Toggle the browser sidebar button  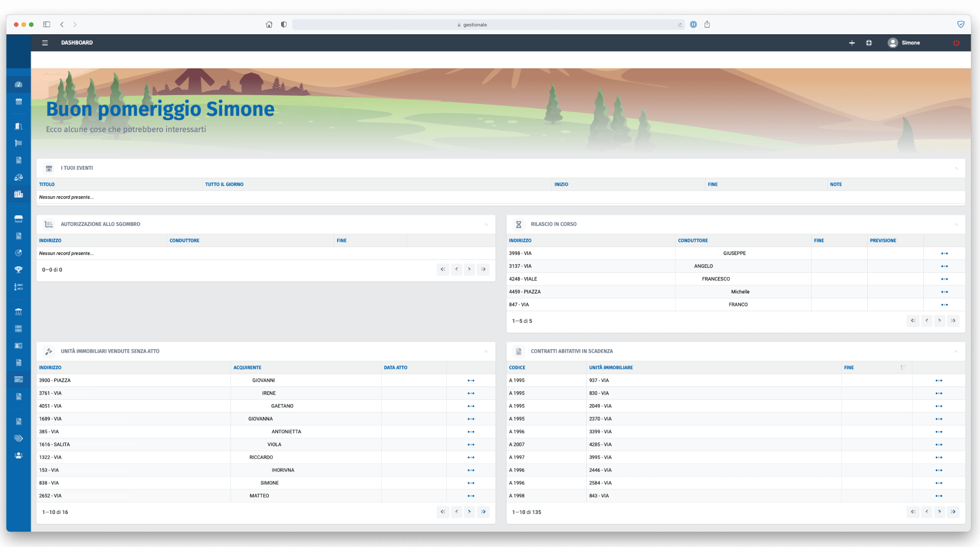[x=46, y=25]
